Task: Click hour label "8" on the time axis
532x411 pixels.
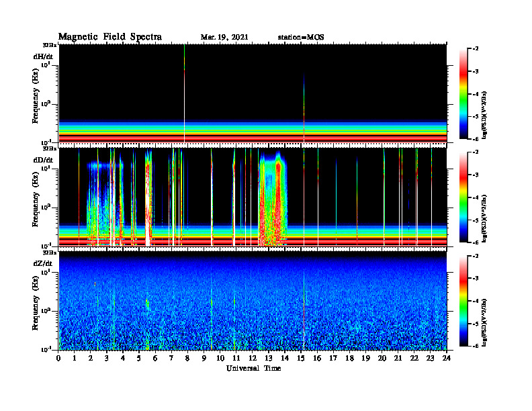Action: point(187,358)
